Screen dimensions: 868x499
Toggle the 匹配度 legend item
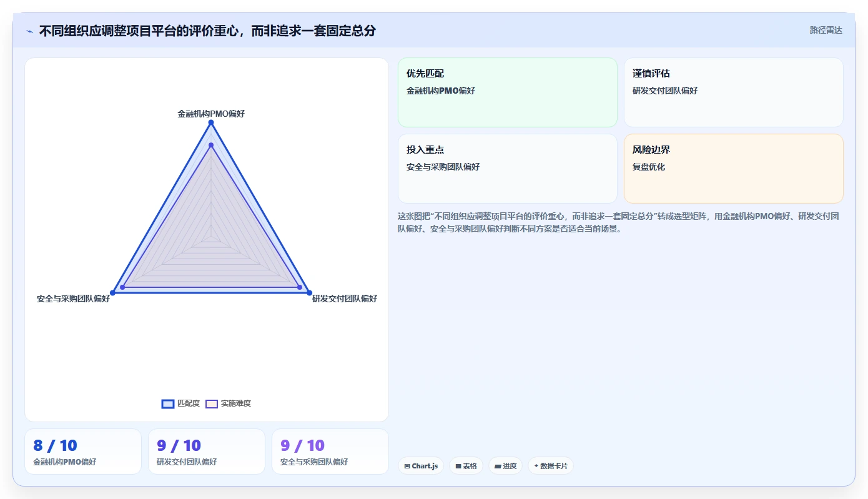coord(180,403)
